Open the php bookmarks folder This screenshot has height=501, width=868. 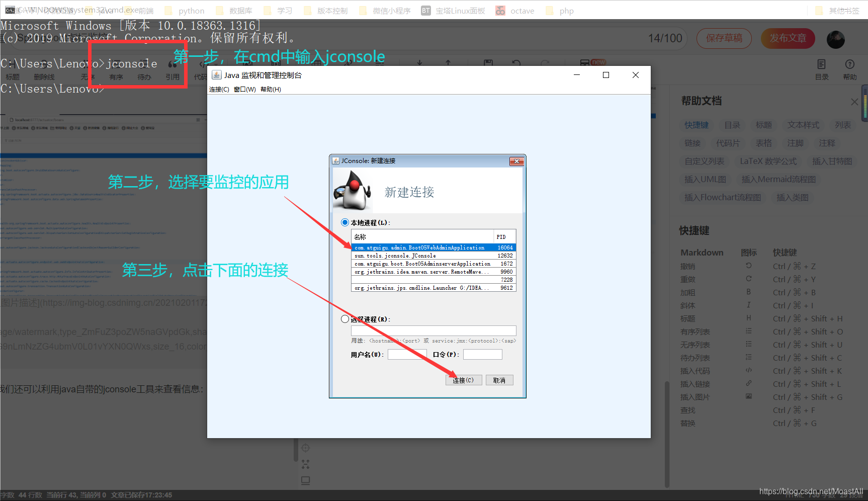point(560,11)
